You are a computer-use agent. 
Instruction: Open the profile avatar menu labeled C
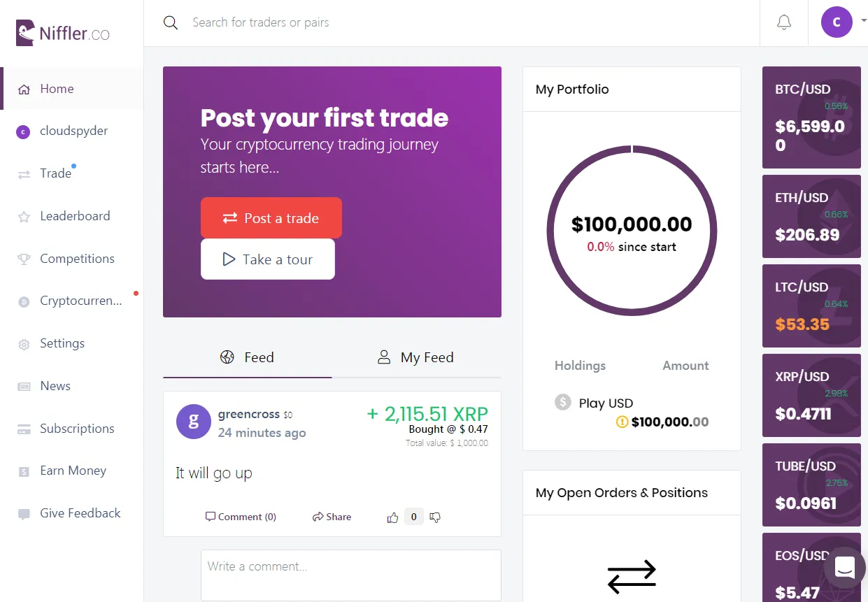click(x=837, y=22)
